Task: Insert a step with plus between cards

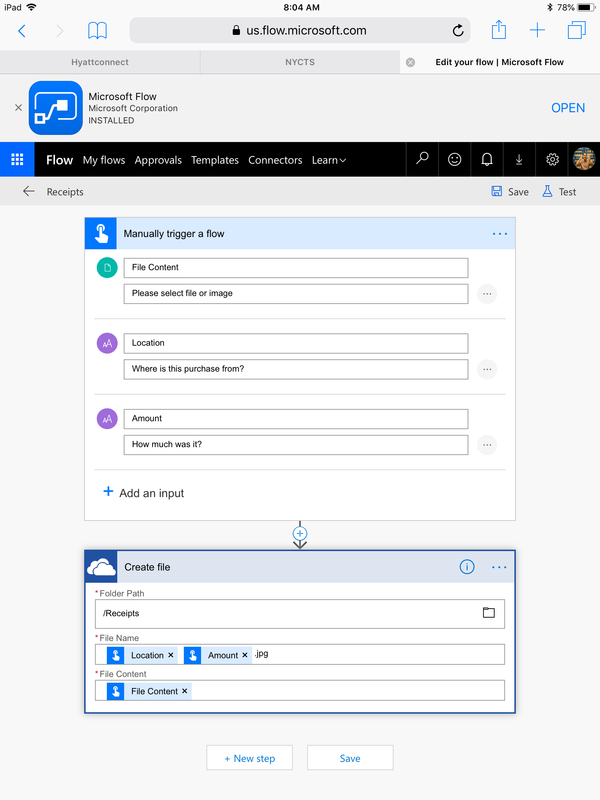Action: coord(300,534)
